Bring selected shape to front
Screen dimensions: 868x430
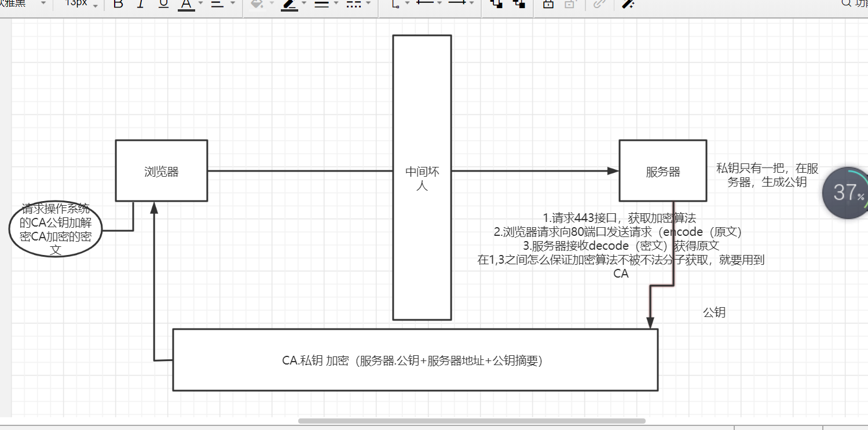point(496,4)
